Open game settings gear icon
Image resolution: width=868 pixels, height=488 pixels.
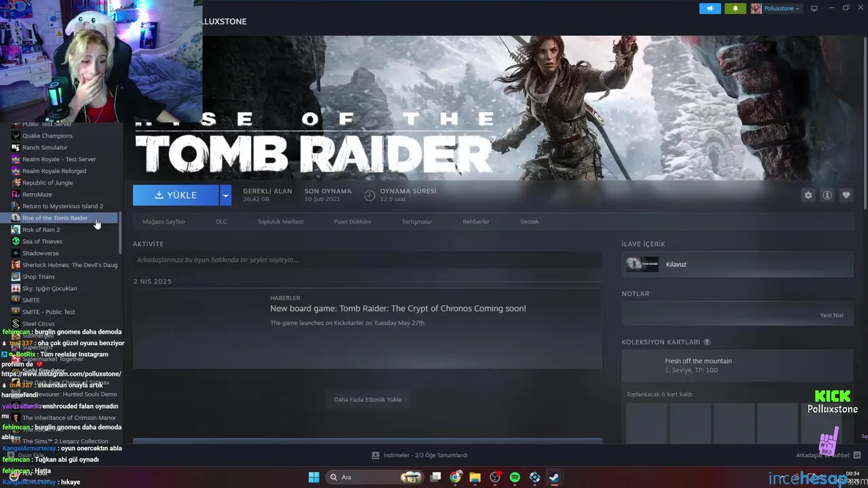pos(808,195)
